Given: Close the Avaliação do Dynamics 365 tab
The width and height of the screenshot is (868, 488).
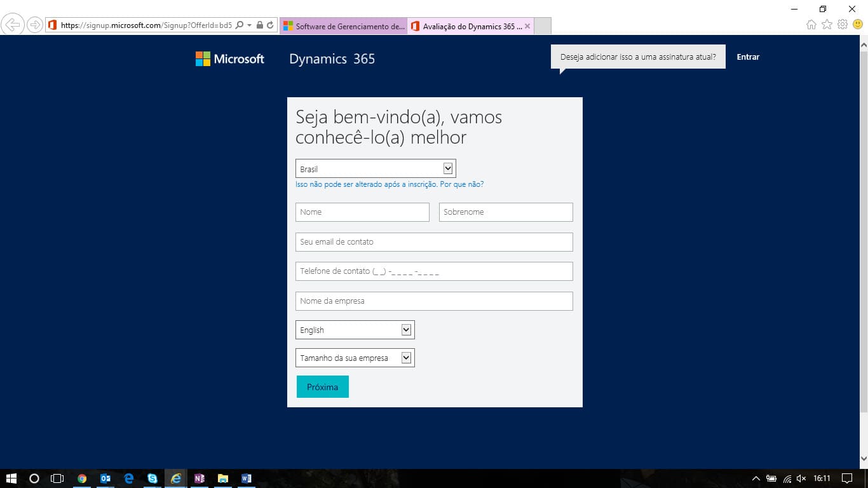Looking at the screenshot, I should [527, 26].
